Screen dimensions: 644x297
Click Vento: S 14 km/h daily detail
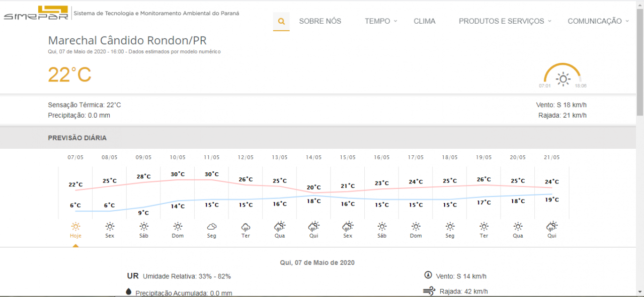461,276
